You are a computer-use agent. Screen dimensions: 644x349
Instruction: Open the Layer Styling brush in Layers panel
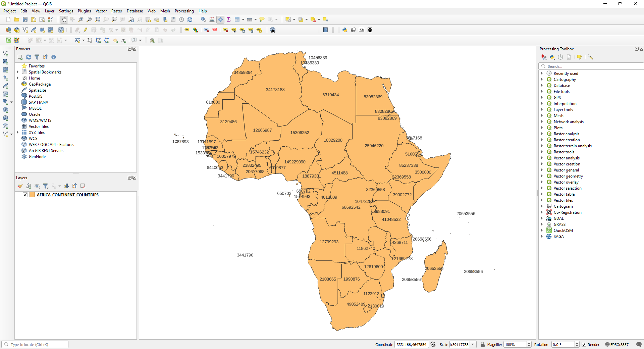point(20,186)
